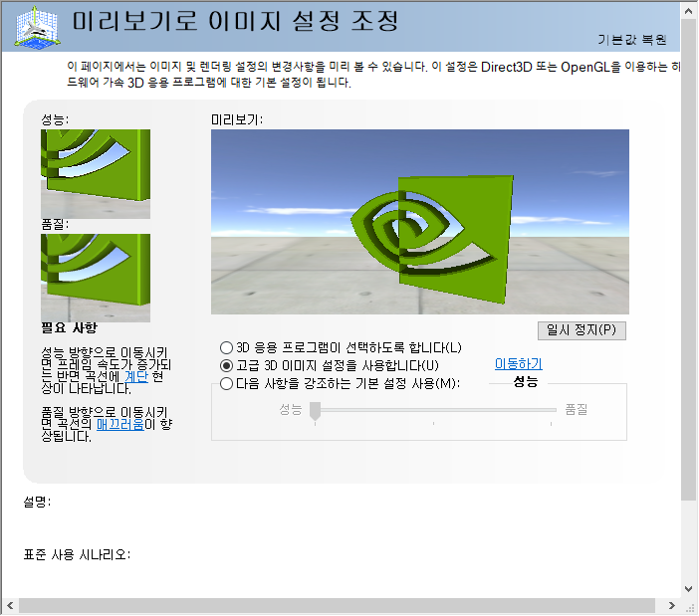Select the 다음 사항을 강조하는 기본 설정 사용 option
The width and height of the screenshot is (699, 616).
340,383
